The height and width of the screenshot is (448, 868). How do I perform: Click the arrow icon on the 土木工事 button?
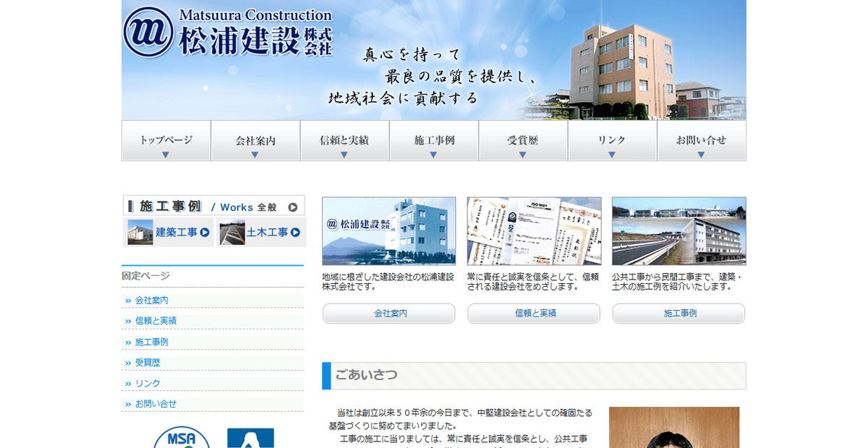click(294, 233)
